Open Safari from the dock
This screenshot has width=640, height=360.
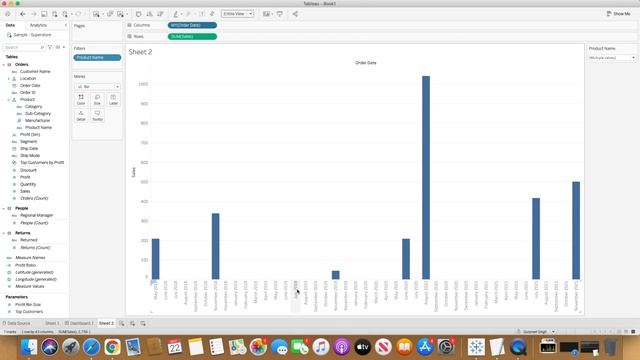(x=91, y=347)
